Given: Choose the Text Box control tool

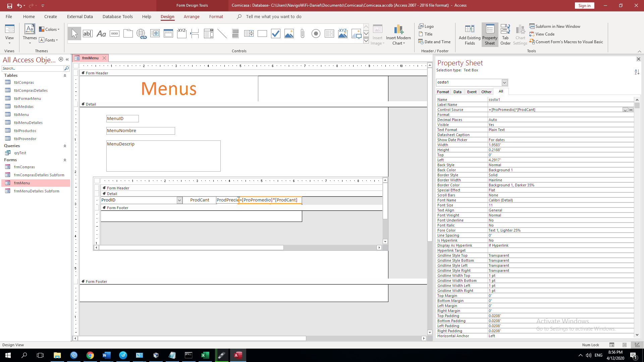Looking at the screenshot, I should pyautogui.click(x=88, y=34).
